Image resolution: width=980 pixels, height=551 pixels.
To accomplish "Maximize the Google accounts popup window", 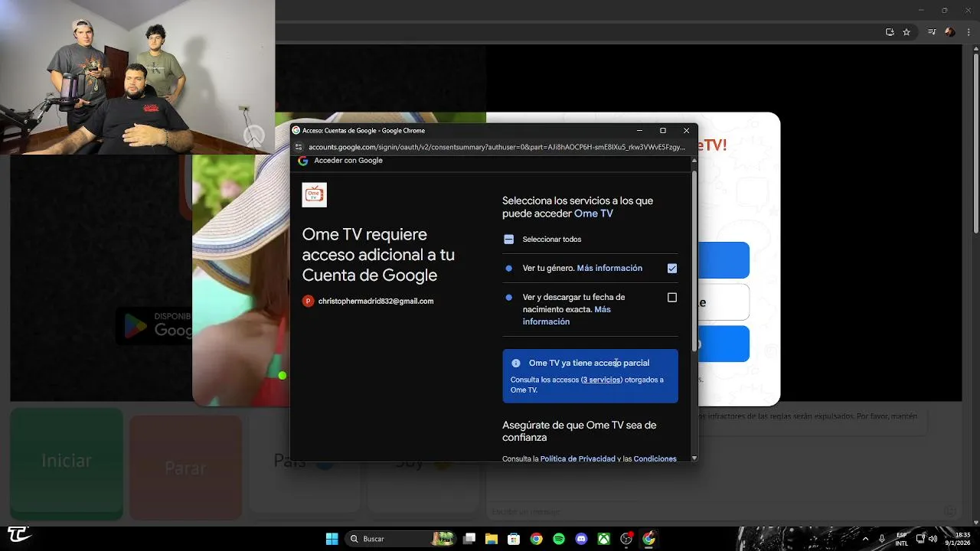I will (x=663, y=131).
